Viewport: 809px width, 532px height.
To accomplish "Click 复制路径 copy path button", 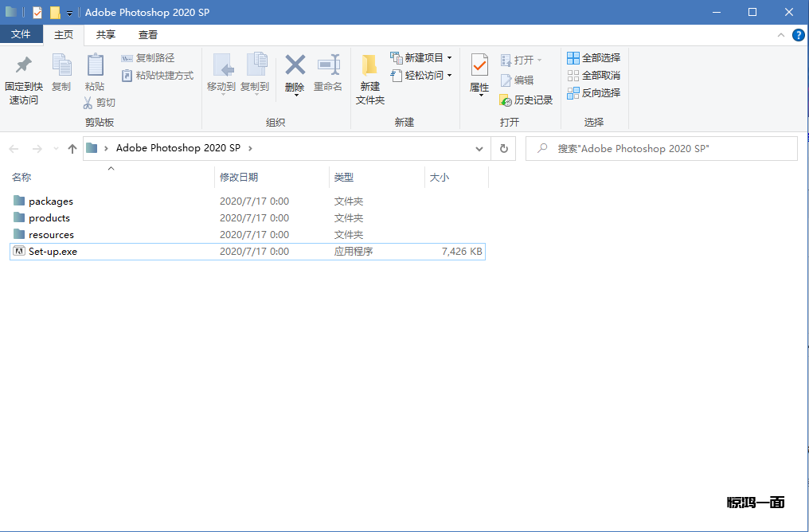I will click(x=147, y=58).
